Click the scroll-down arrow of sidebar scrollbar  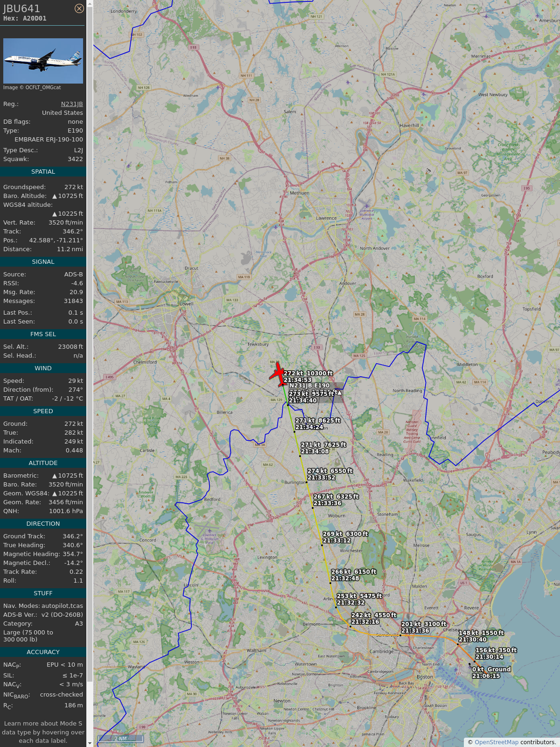coord(90,743)
